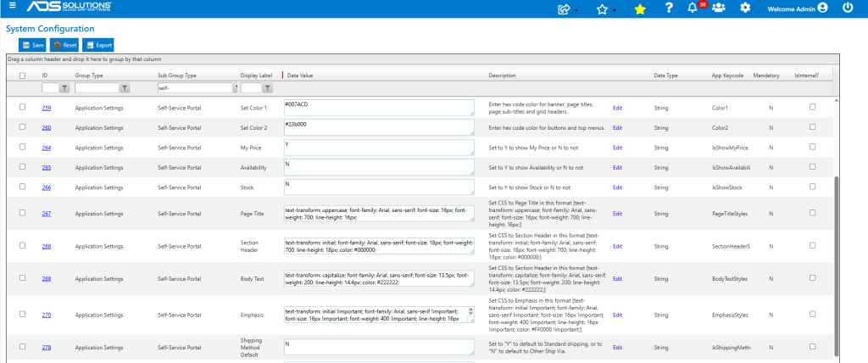Image resolution: width=868 pixels, height=363 pixels.
Task: Open help question mark icon
Action: 670,8
